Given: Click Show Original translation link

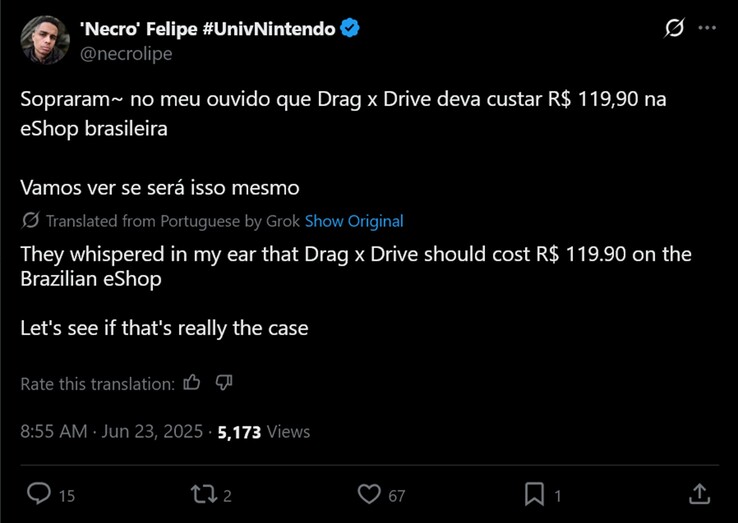Looking at the screenshot, I should coord(354,221).
